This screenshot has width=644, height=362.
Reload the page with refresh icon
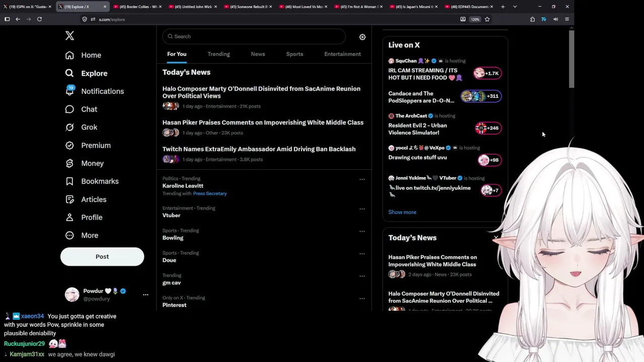point(39,19)
